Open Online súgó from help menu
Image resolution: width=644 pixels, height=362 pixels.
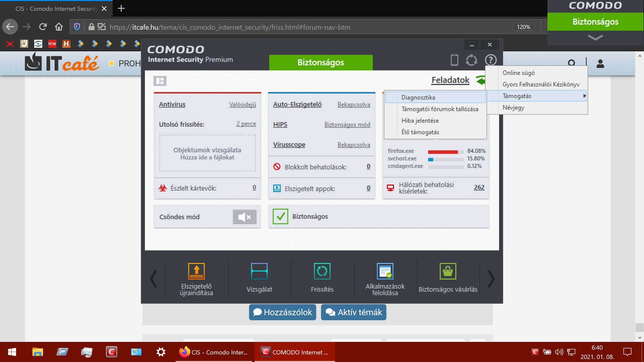(x=537, y=73)
